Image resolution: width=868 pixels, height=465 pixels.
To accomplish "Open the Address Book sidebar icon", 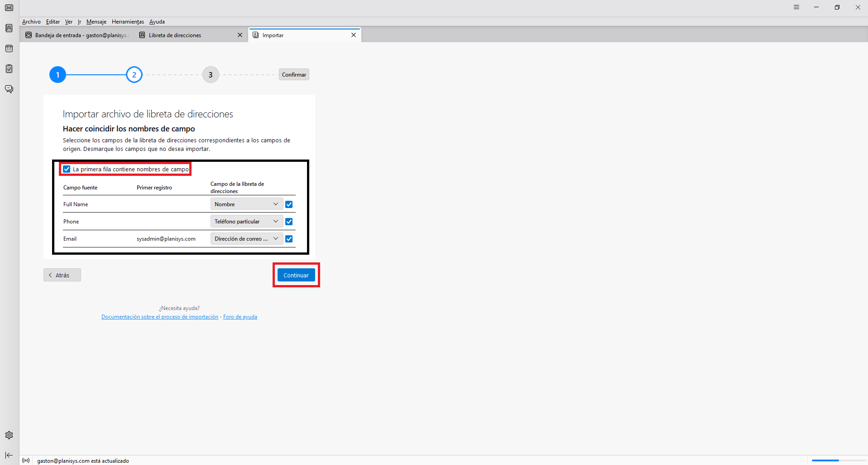I will [9, 28].
